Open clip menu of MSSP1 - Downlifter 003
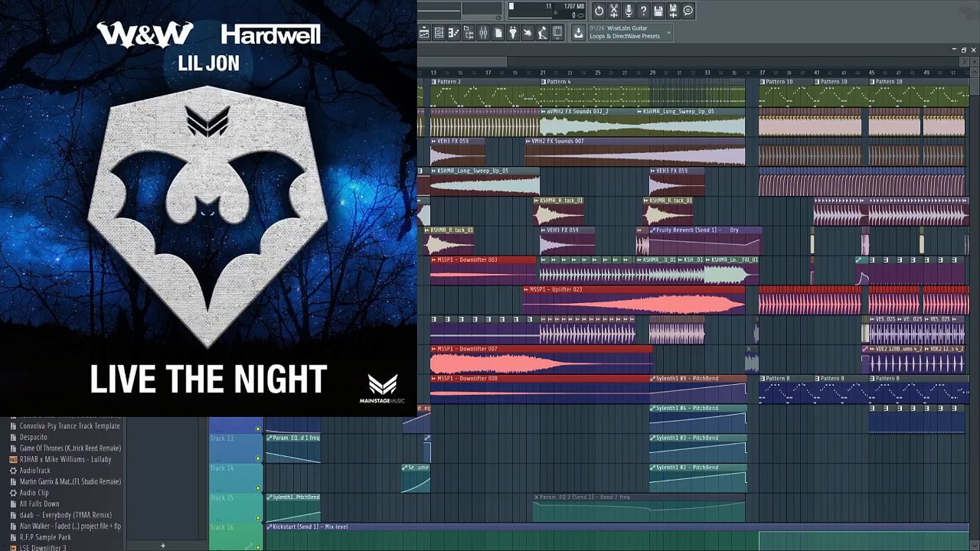This screenshot has height=551, width=980. [x=433, y=260]
